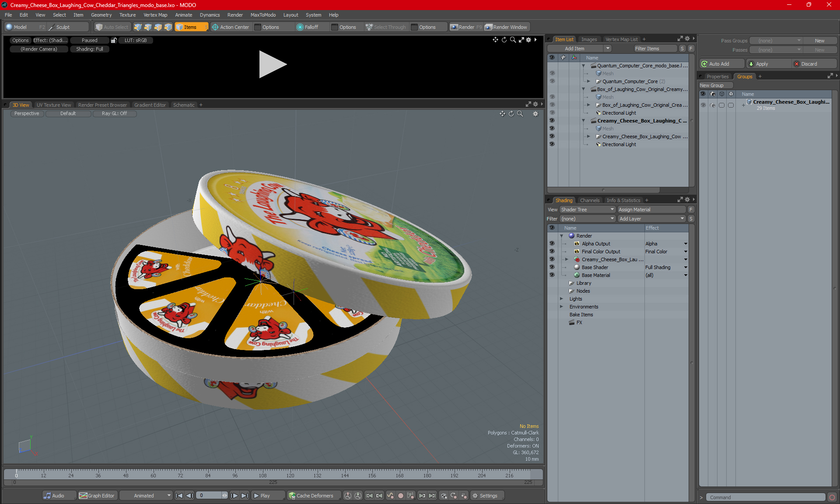Open the Texture menu
This screenshot has width=840, height=504.
tap(127, 15)
